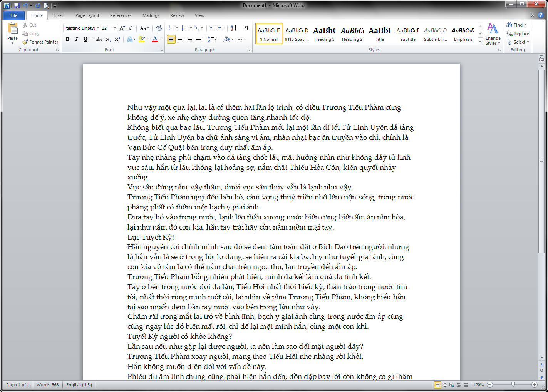Click the Show/Hide paragraph marks icon
This screenshot has width=548, height=392.
pyautogui.click(x=246, y=28)
